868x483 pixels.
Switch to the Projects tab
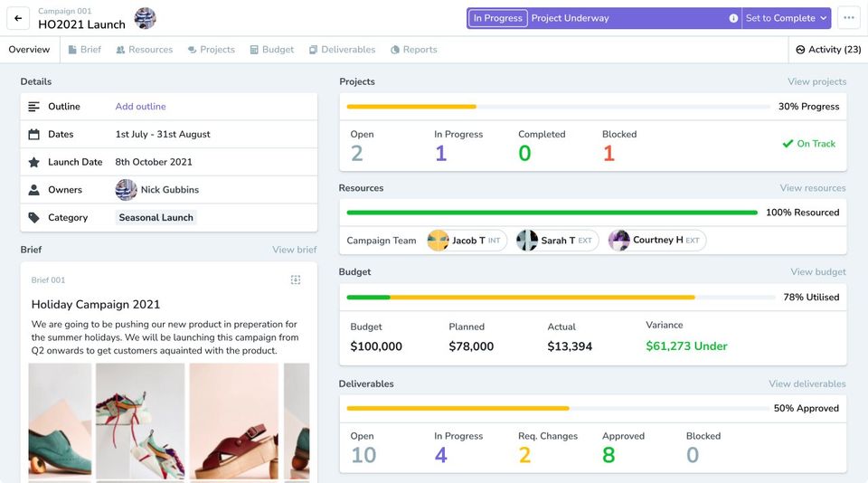(212, 50)
